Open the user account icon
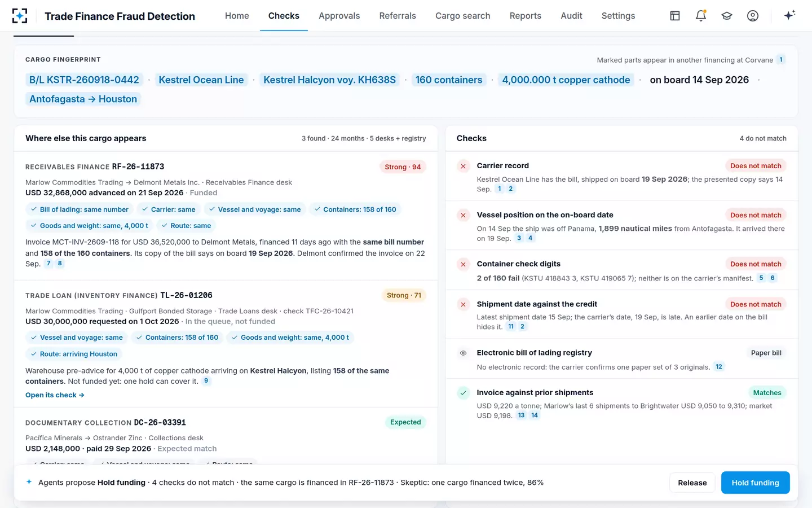 click(x=753, y=16)
